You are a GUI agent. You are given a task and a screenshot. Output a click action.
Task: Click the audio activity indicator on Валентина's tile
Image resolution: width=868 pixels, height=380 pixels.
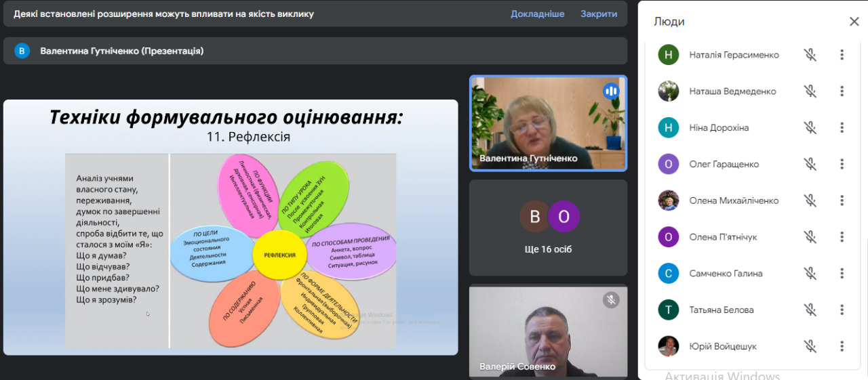click(x=612, y=91)
